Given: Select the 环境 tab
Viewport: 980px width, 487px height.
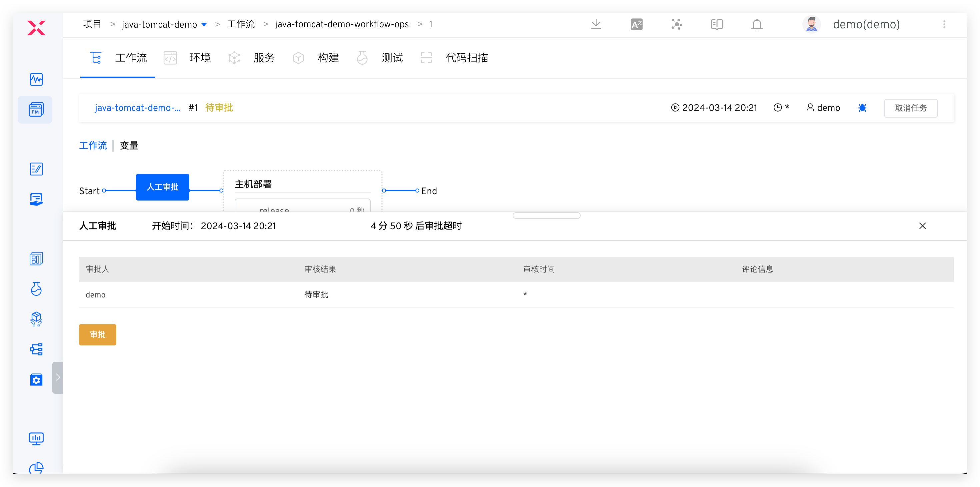Looking at the screenshot, I should click(187, 58).
